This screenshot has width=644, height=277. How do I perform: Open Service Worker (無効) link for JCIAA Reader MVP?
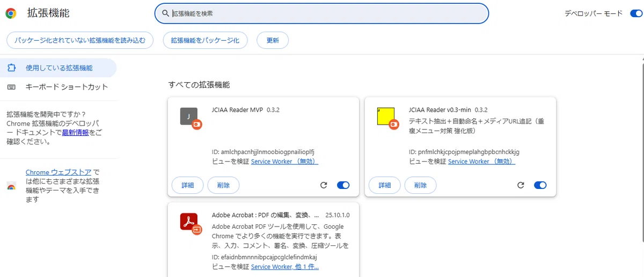click(284, 162)
